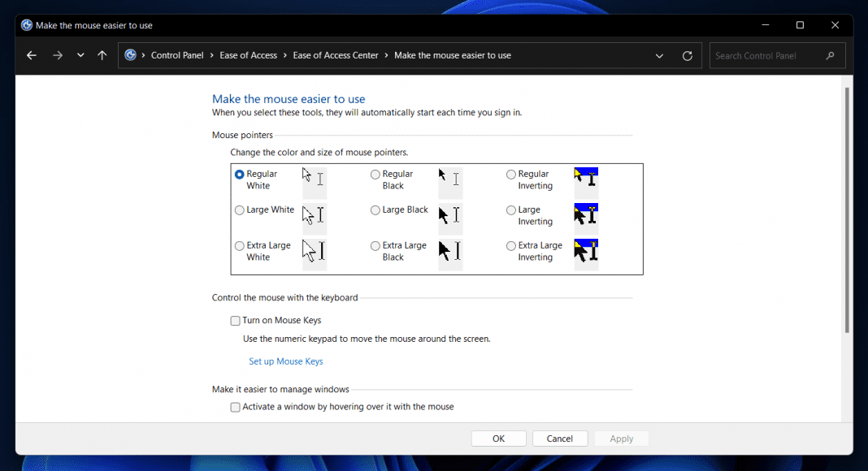The image size is (868, 471).
Task: Confirm settings with the OK button
Action: [498, 438]
